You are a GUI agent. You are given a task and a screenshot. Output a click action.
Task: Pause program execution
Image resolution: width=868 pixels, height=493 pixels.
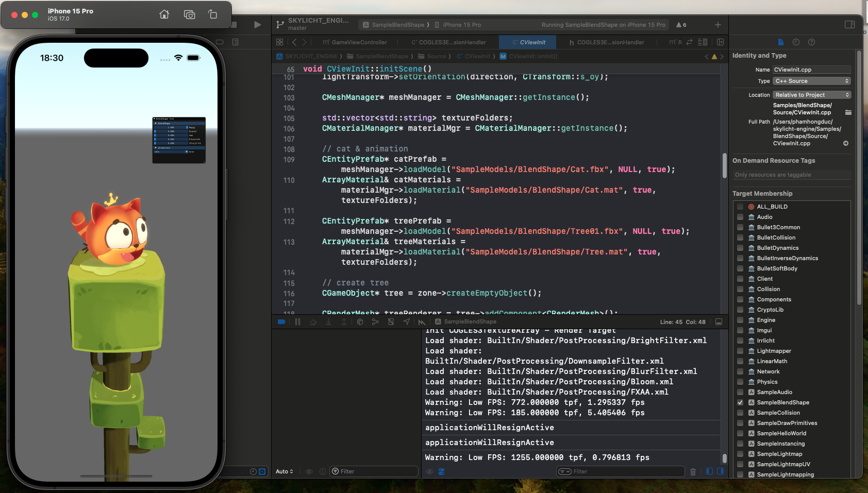[x=297, y=322]
